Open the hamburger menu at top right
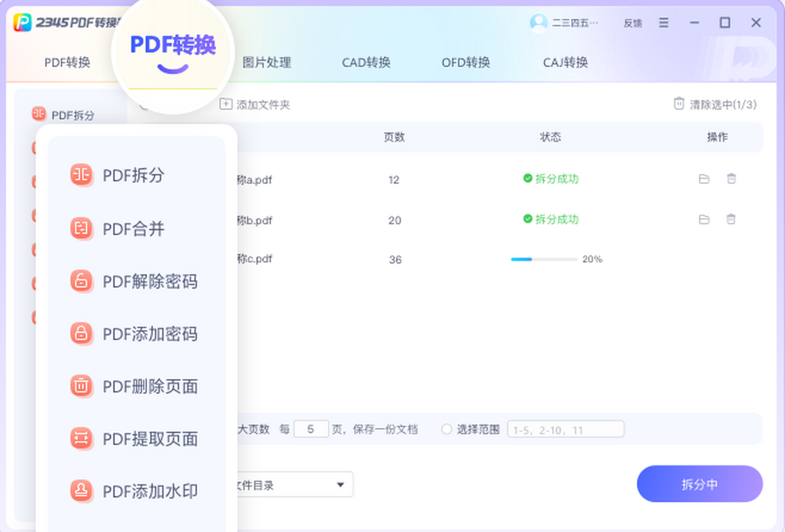The height and width of the screenshot is (532, 785). point(663,22)
